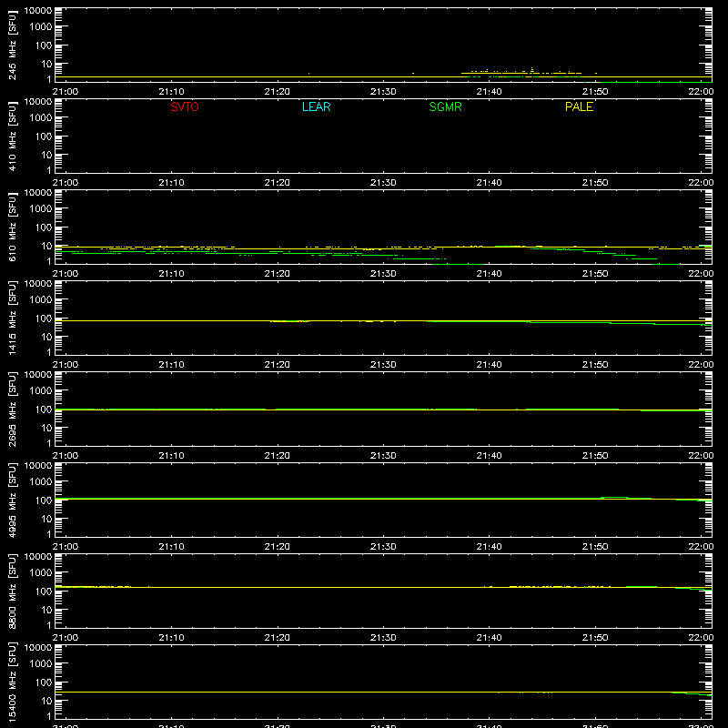Image resolution: width=728 pixels, height=728 pixels.
Task: Click 21:50 time label below 4995 MHz plot
Action: (595, 547)
